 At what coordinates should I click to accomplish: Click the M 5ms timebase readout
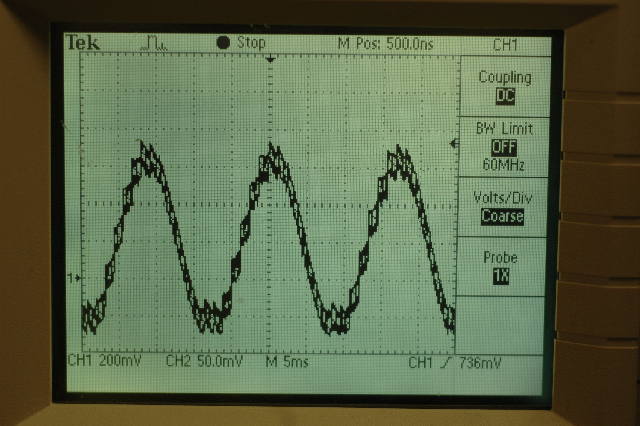pos(289,361)
